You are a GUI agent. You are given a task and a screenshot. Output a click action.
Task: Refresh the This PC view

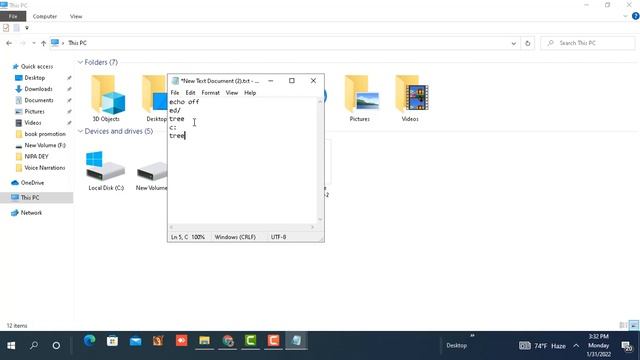point(527,43)
